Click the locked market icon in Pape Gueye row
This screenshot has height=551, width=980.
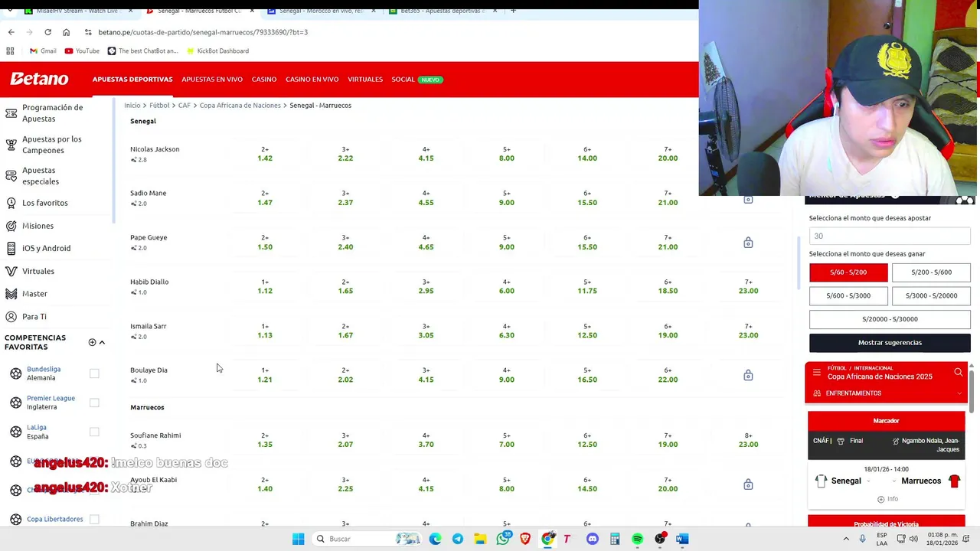pos(748,243)
